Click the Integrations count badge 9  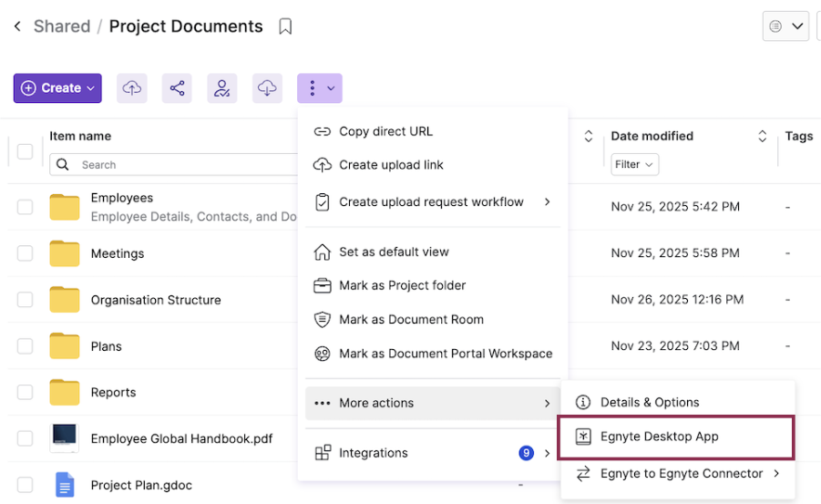(x=526, y=453)
